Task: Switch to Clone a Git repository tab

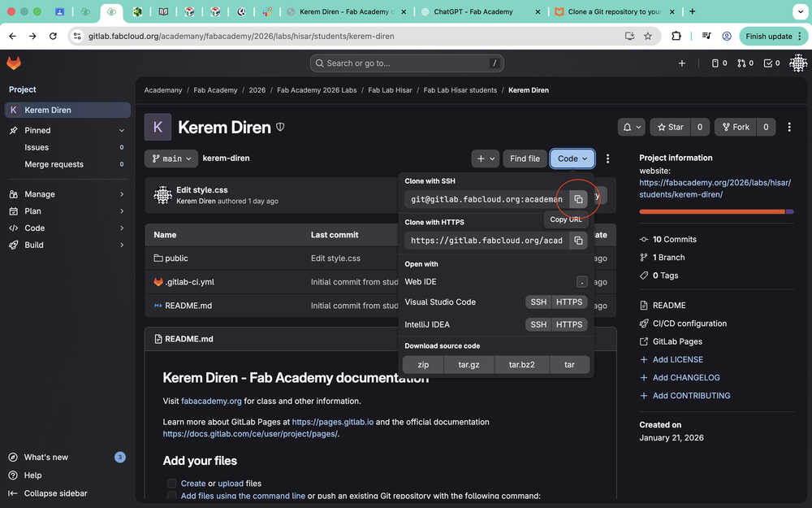Action: [613, 11]
